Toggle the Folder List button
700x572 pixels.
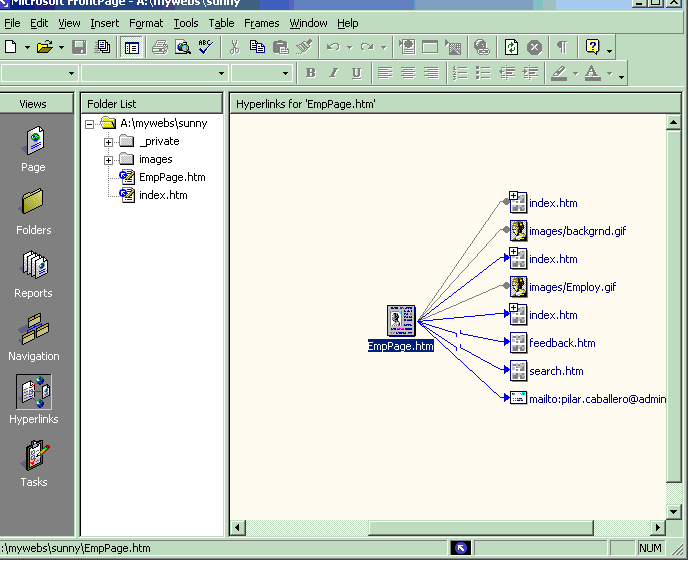click(131, 47)
